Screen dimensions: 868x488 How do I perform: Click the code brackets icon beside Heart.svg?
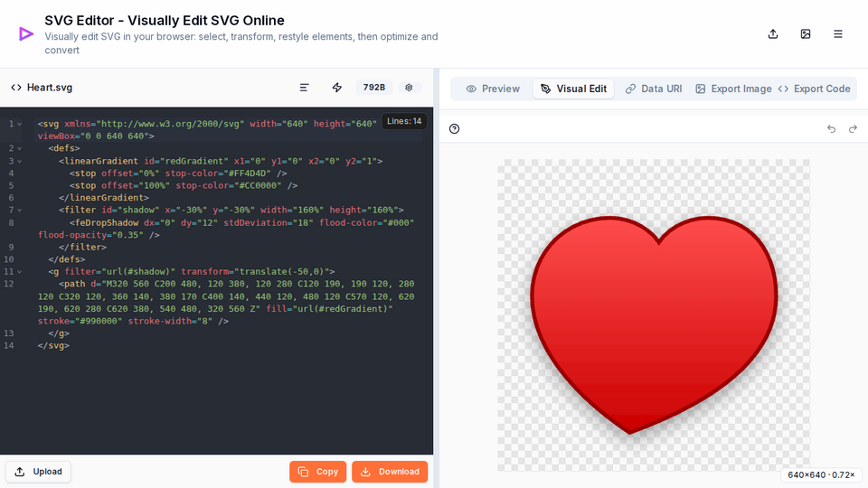coord(16,88)
